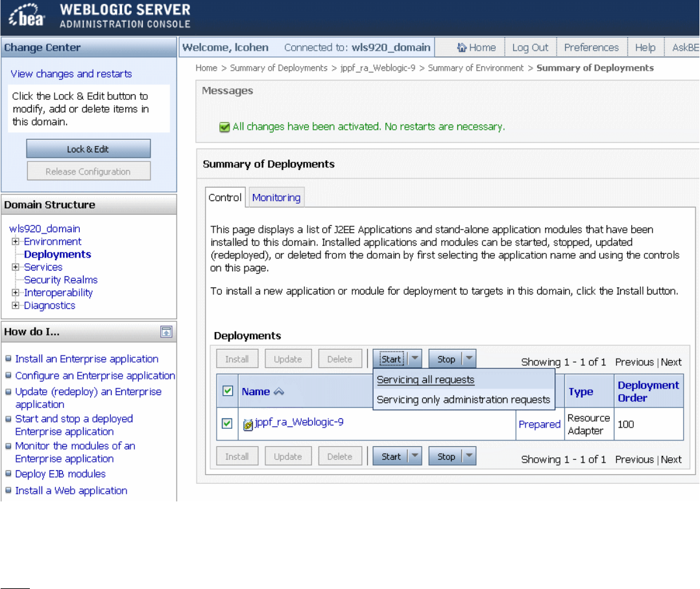Click the bottom Delete button
This screenshot has width=700, height=589.
click(340, 457)
